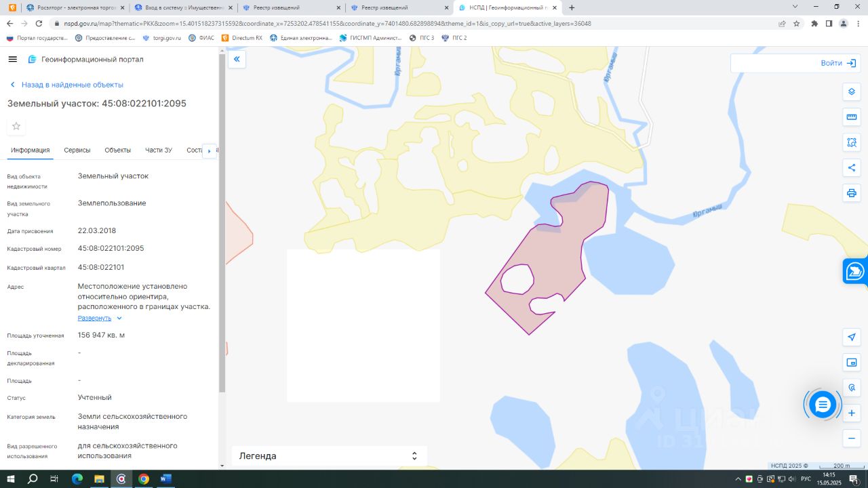
Task: Open the layers panel icon
Action: coord(852,91)
